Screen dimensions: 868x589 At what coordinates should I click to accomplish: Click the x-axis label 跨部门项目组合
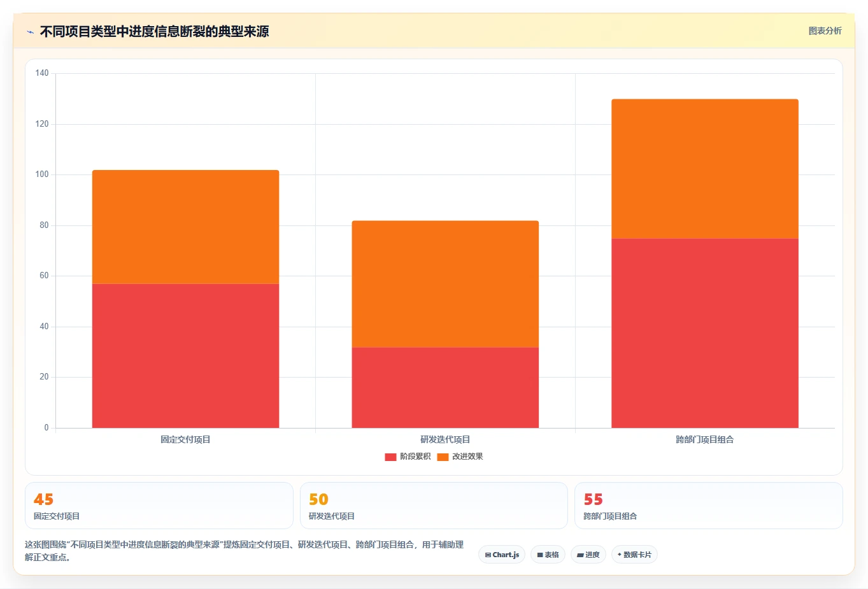[705, 439]
